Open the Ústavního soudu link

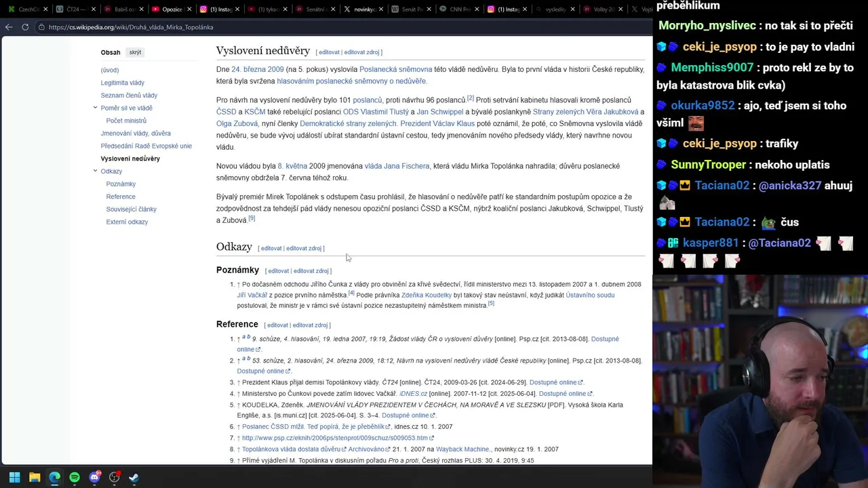[x=590, y=296]
